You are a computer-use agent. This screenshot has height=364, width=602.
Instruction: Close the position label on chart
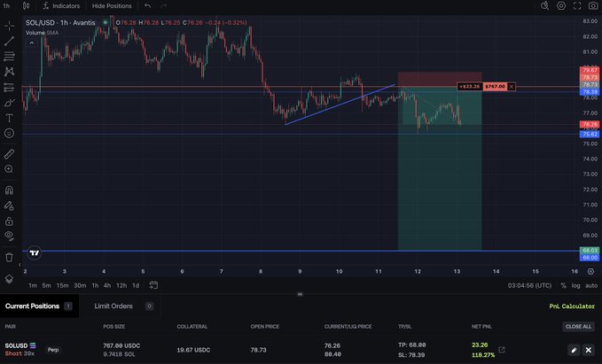pyautogui.click(x=511, y=87)
